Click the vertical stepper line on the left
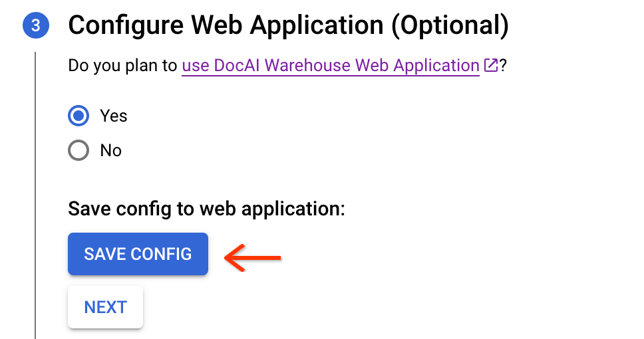The width and height of the screenshot is (644, 339). click(x=35, y=199)
